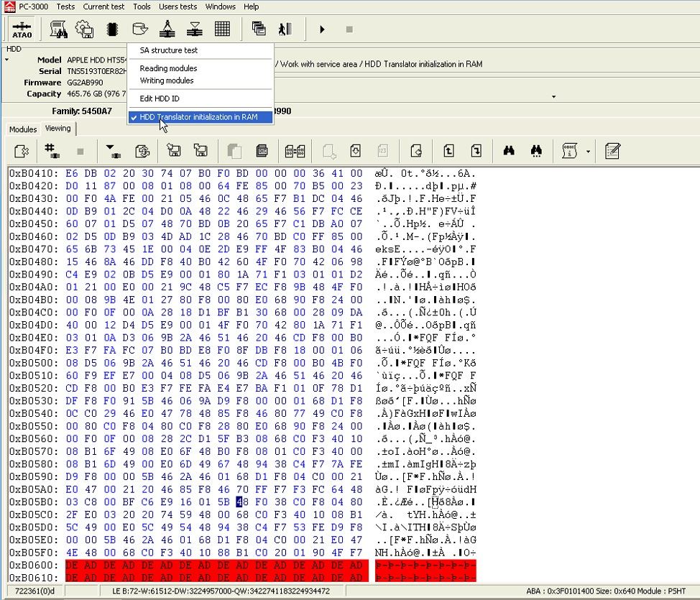Click the first load-from-disk arrow icon
Viewport: 700px width, 600px height.
174,150
